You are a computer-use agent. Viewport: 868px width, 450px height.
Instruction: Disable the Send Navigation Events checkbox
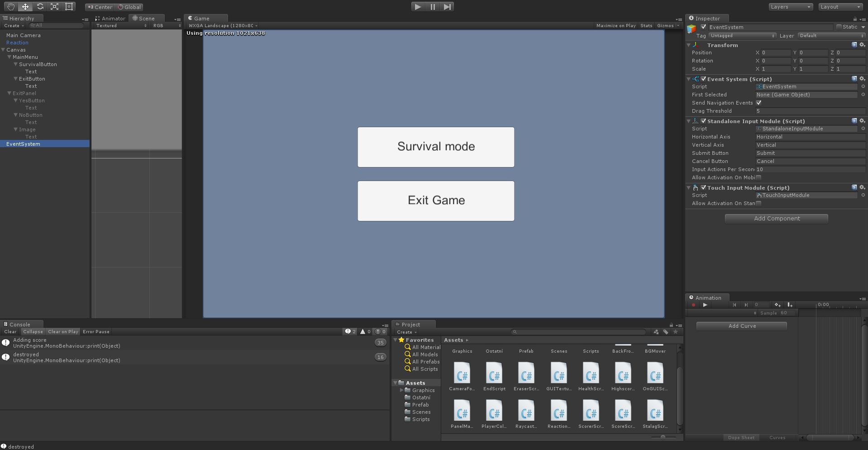tap(759, 103)
